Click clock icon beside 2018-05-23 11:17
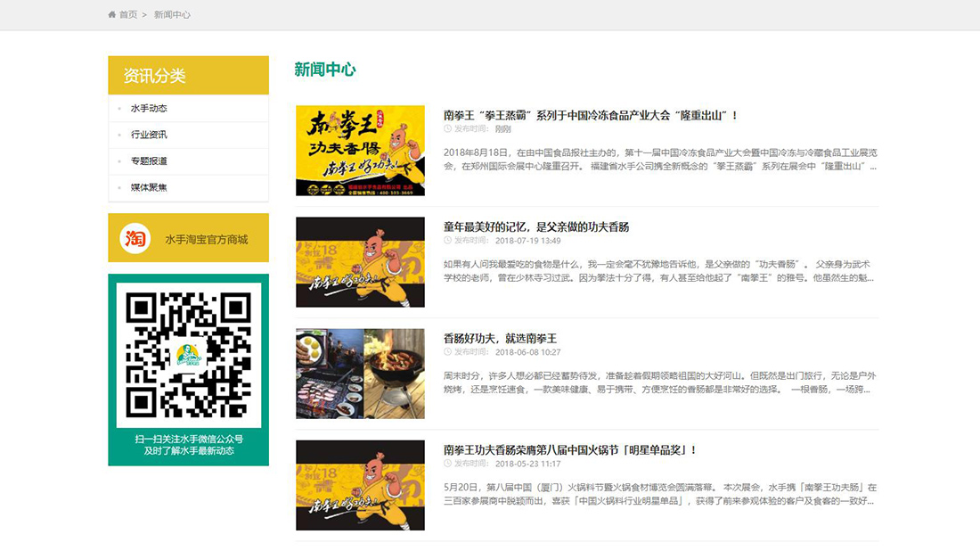980x551 pixels. pyautogui.click(x=447, y=464)
